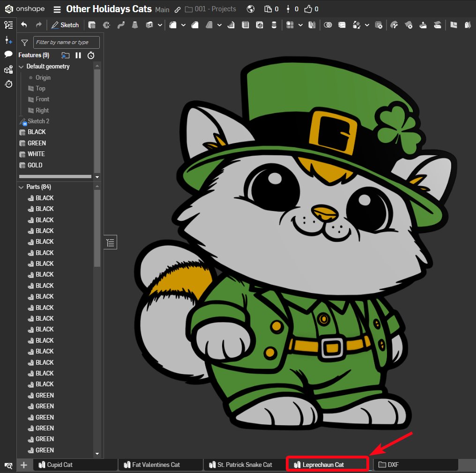This screenshot has height=473, width=476.
Task: Click the Main branch label
Action: click(x=162, y=10)
